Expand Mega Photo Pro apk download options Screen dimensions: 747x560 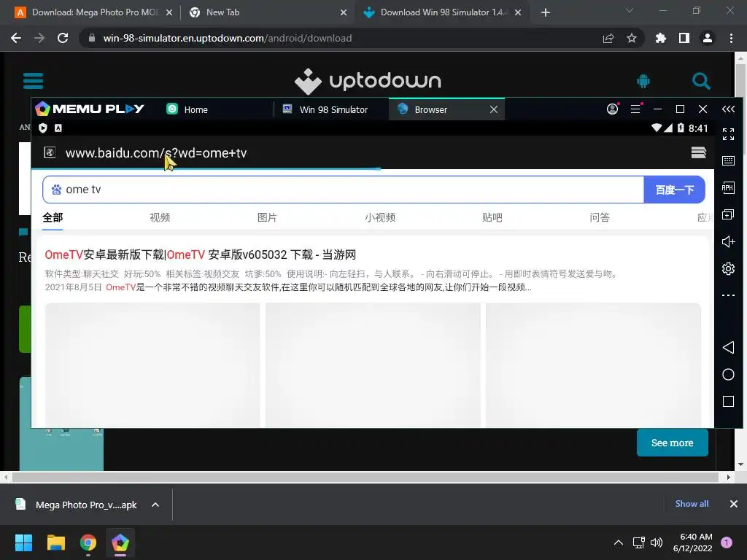tap(155, 505)
